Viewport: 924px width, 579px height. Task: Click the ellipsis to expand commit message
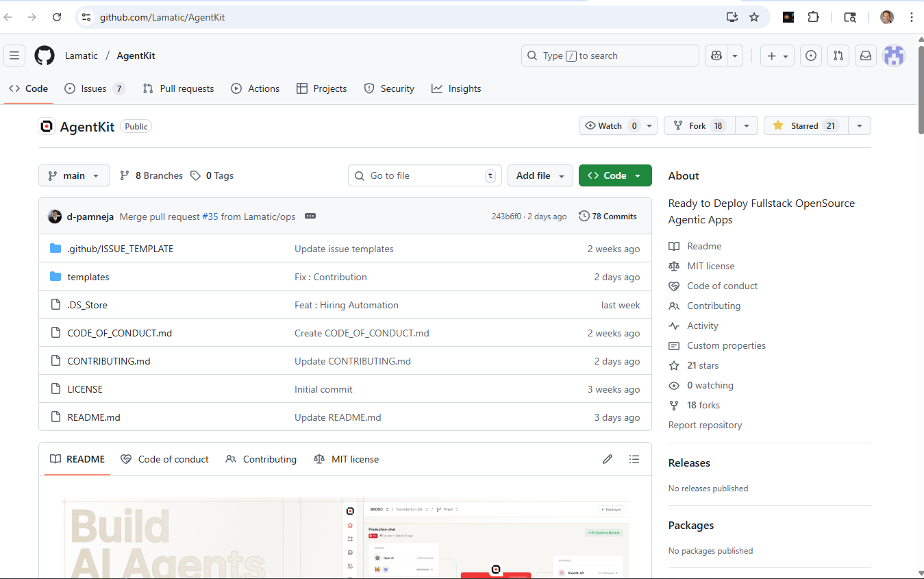tap(310, 216)
